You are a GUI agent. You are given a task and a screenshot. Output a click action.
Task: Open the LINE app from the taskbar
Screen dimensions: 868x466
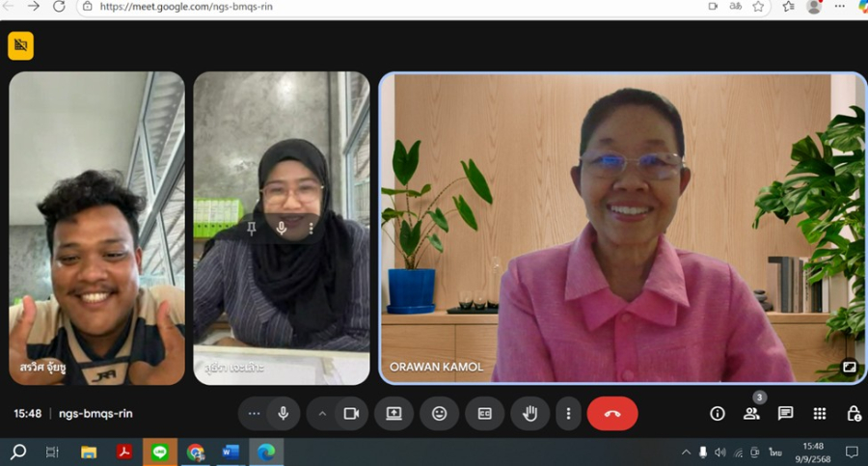(159, 452)
